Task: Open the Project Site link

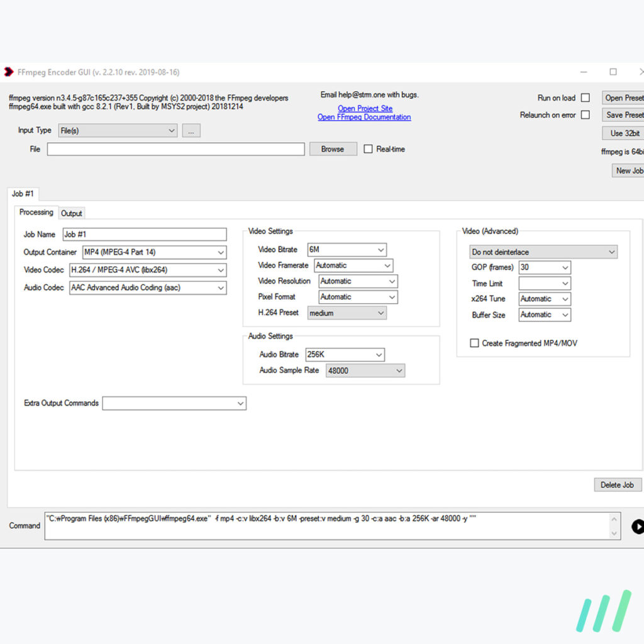Action: pyautogui.click(x=365, y=108)
